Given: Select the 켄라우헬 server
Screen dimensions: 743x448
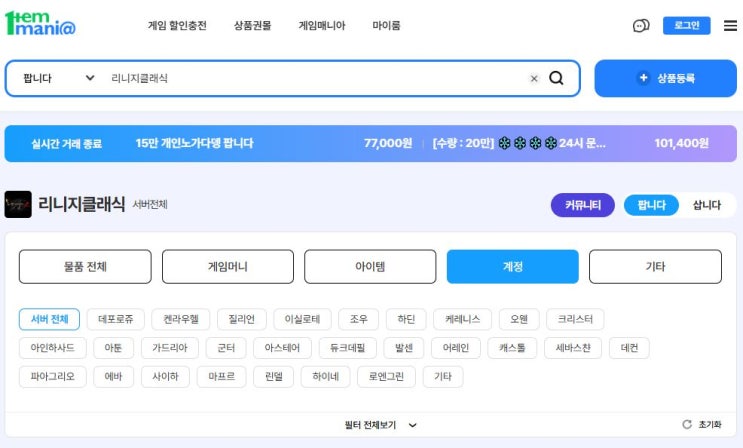Looking at the screenshot, I should tap(181, 319).
